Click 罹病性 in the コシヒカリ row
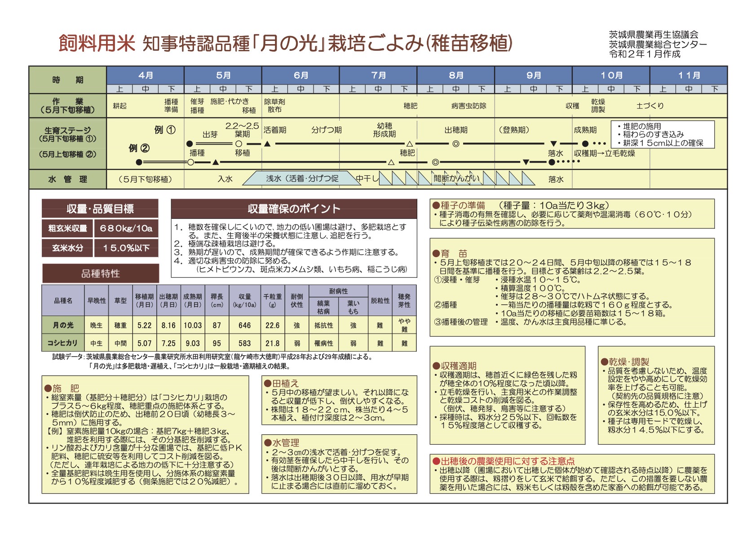Screen dimensions: 756x535 pyautogui.click(x=324, y=343)
